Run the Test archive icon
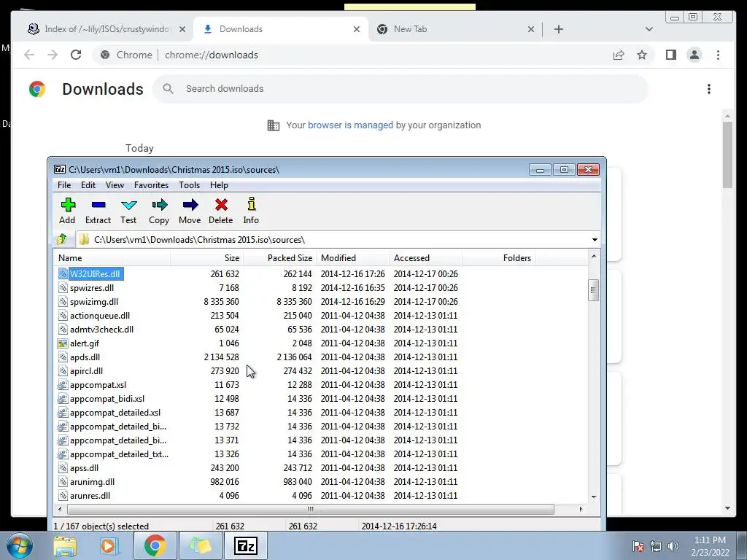The width and height of the screenshot is (747, 560). click(x=128, y=205)
